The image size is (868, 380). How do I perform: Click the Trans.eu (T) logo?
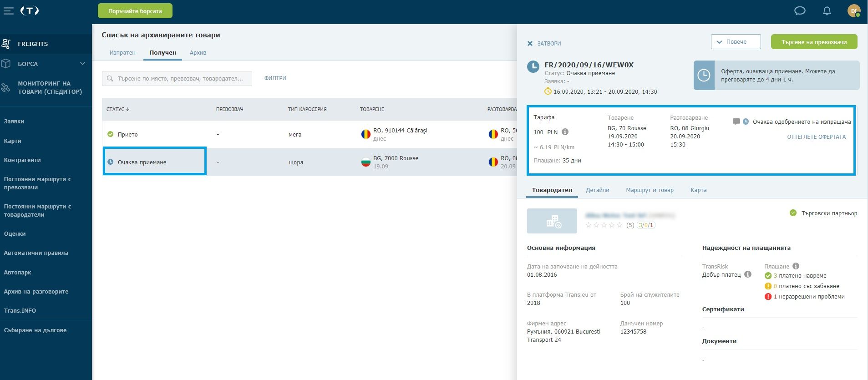[30, 10]
